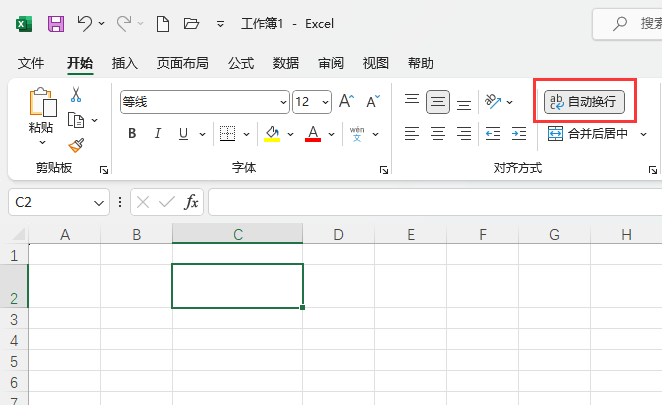Image resolution: width=662 pixels, height=405 pixels.
Task: Copy selection with the copy icon
Action: 76,120
